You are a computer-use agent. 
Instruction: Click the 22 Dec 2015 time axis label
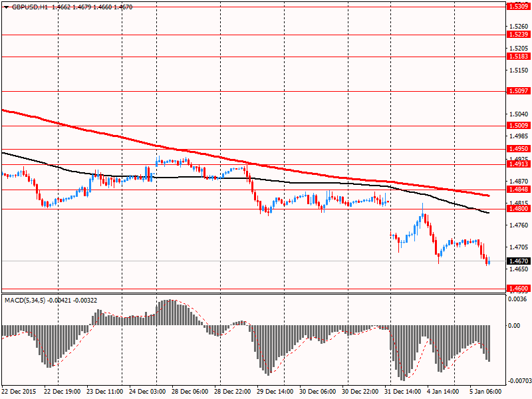tap(19, 391)
